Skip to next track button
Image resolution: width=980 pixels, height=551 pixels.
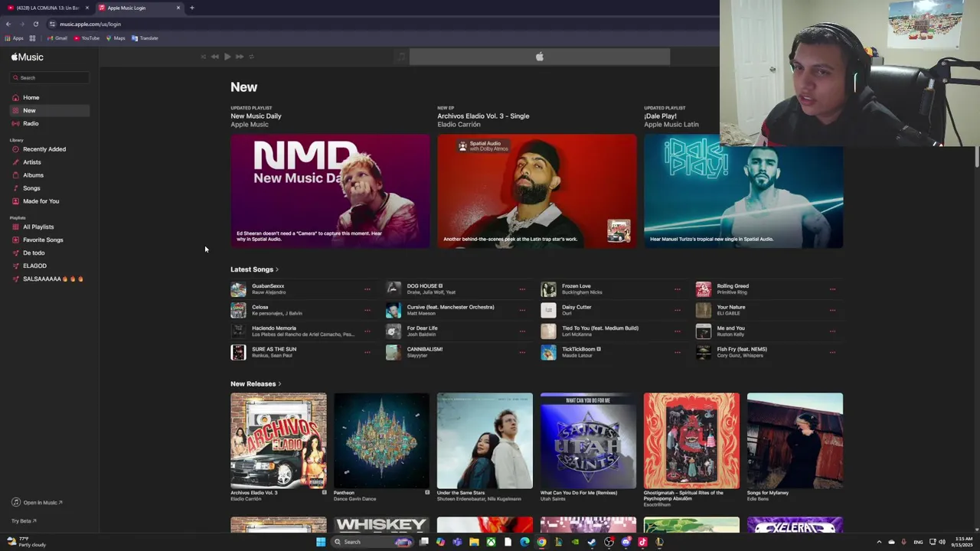click(239, 57)
